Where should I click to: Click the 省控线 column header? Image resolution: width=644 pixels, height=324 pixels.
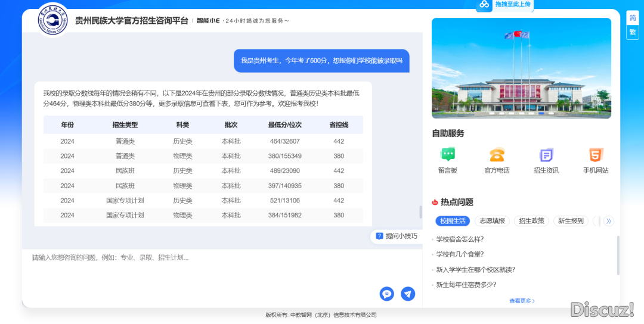pyautogui.click(x=339, y=124)
